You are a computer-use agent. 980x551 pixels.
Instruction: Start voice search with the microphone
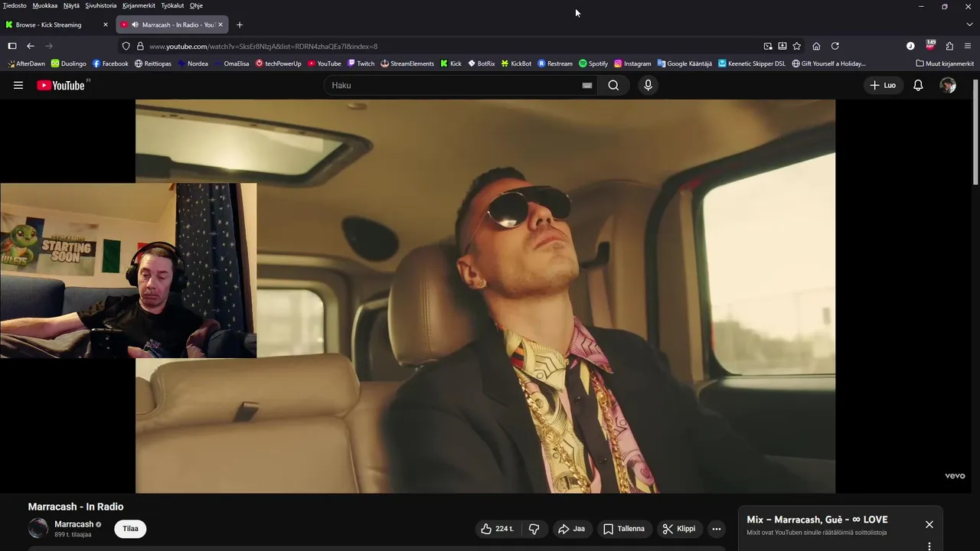click(x=648, y=85)
